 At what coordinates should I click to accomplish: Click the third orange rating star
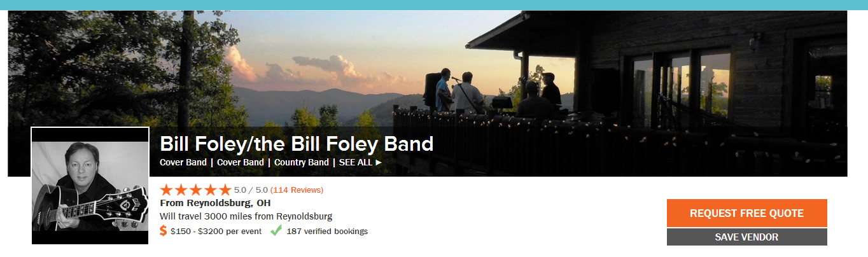coord(196,190)
